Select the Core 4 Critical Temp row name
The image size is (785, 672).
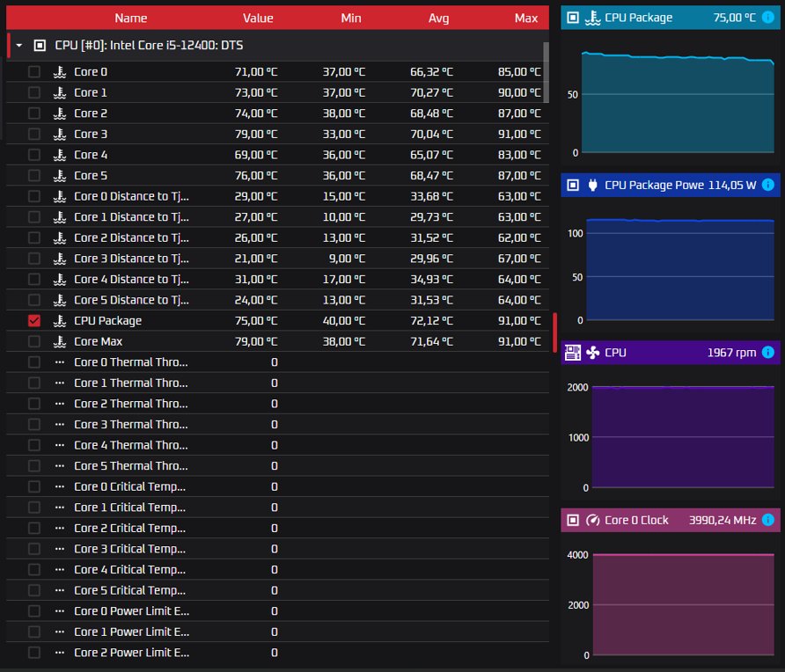click(x=129, y=570)
